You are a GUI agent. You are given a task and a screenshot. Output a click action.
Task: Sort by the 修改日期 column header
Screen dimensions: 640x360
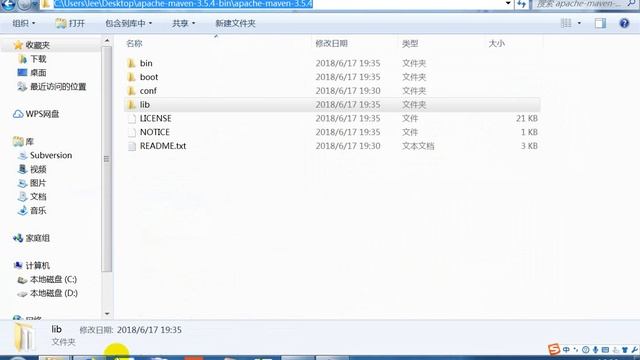[x=331, y=43]
